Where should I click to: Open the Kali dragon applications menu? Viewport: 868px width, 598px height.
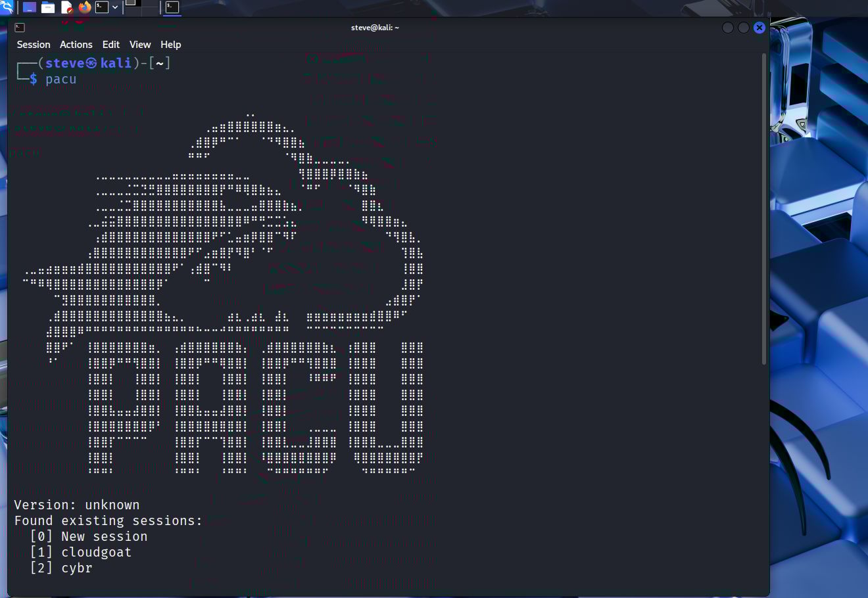click(x=6, y=7)
